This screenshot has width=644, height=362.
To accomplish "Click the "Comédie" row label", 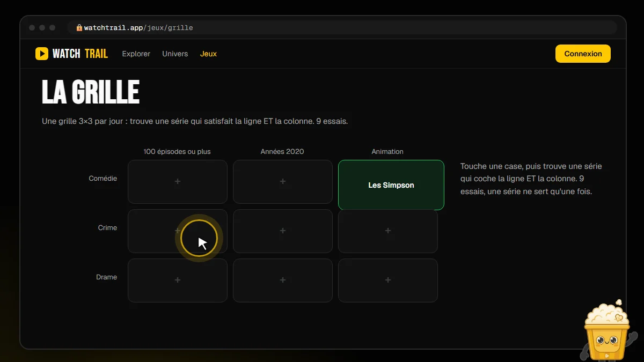I will (x=103, y=179).
